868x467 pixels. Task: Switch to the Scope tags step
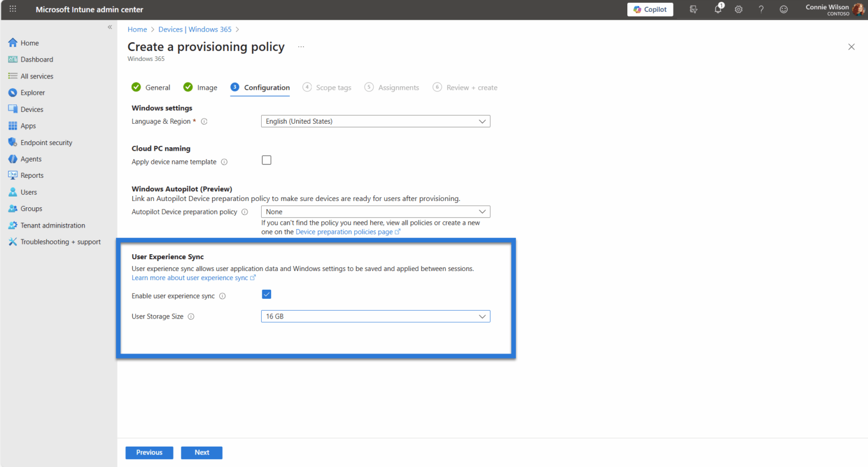[x=333, y=88]
